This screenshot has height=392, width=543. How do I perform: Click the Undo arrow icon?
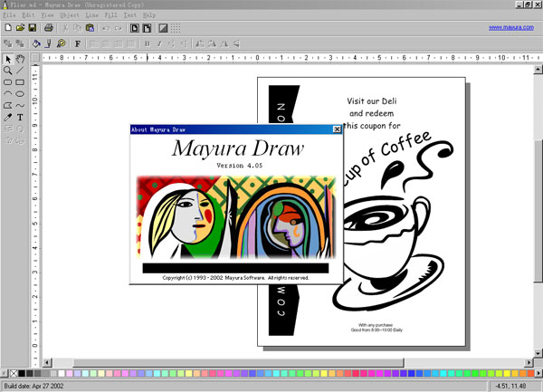point(106,28)
